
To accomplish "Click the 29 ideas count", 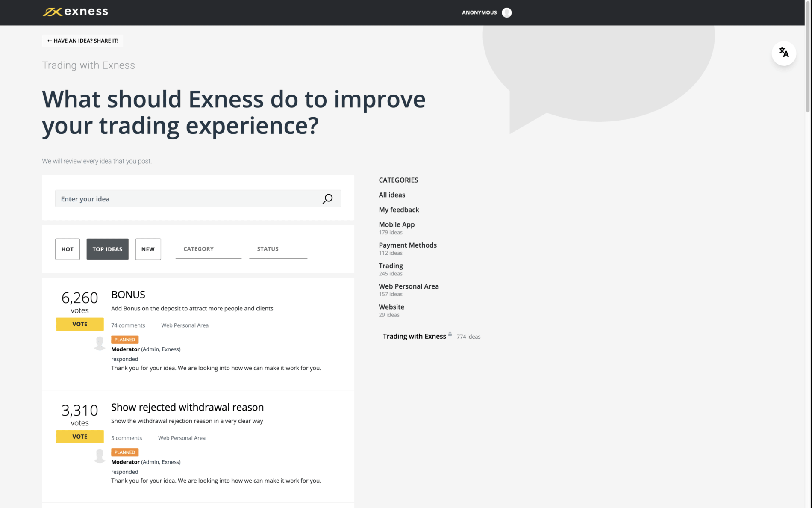I will click(x=389, y=315).
